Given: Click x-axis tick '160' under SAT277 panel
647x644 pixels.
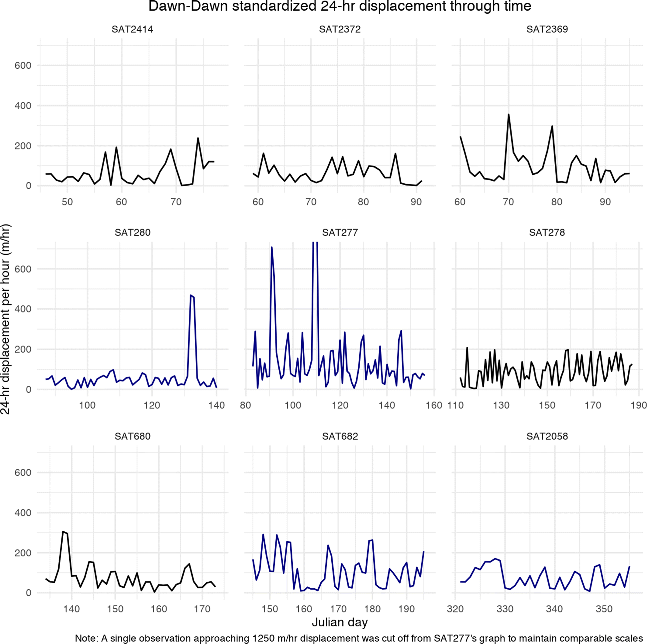Looking at the screenshot, I should click(434, 405).
